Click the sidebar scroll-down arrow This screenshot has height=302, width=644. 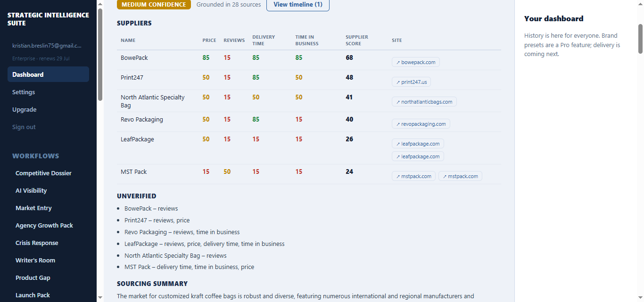(100, 297)
